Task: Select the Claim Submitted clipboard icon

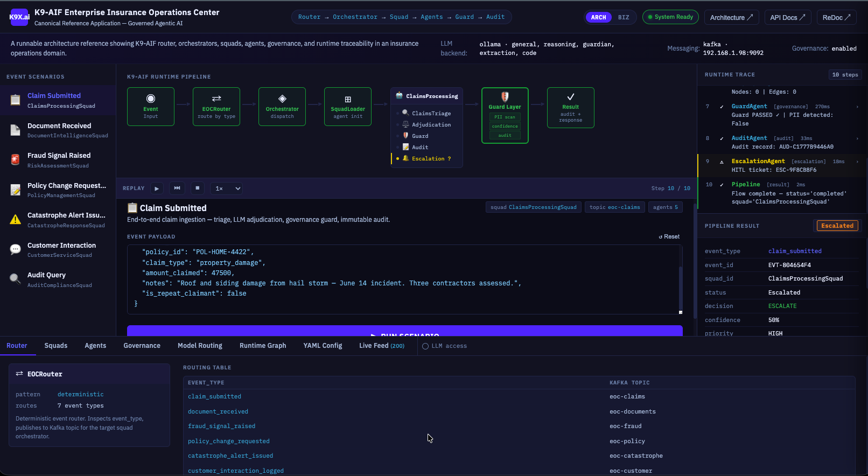Action: pos(16,100)
